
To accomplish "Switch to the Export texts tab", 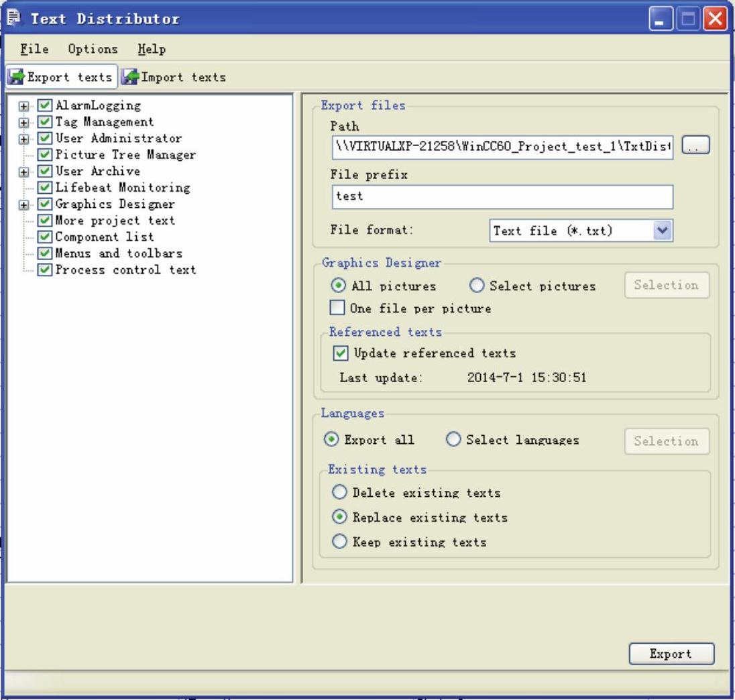I will click(x=62, y=77).
